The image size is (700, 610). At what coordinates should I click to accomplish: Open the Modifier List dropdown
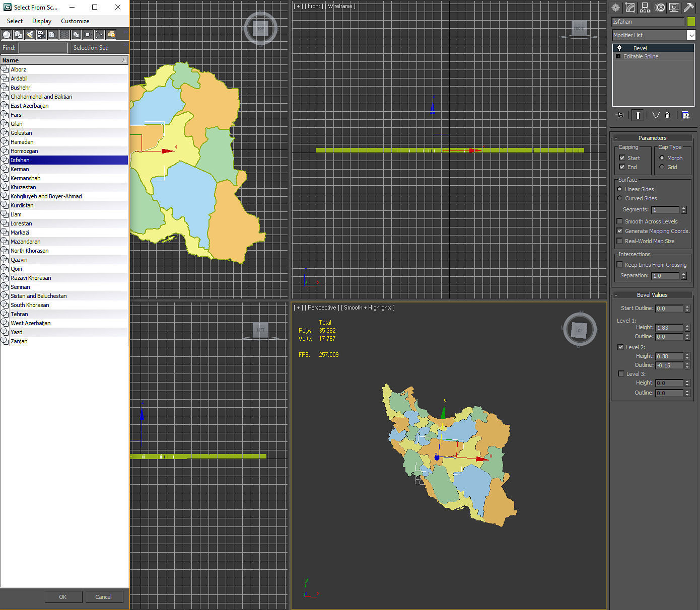(x=693, y=35)
